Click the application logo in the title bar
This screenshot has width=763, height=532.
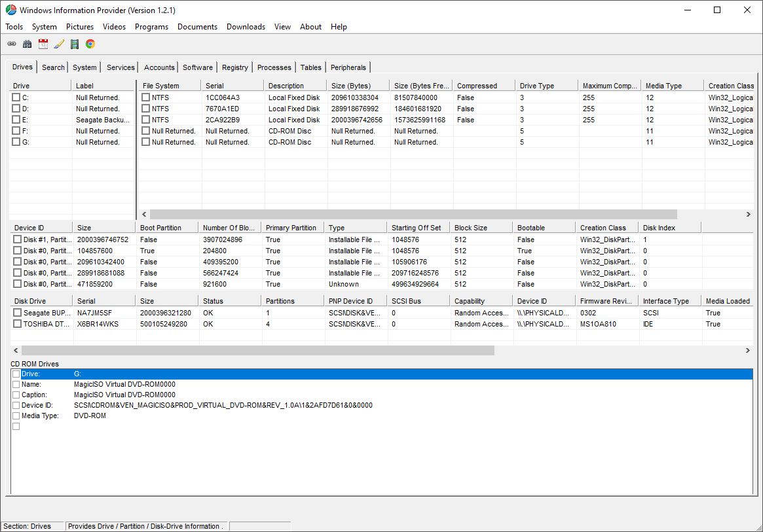pyautogui.click(x=11, y=10)
